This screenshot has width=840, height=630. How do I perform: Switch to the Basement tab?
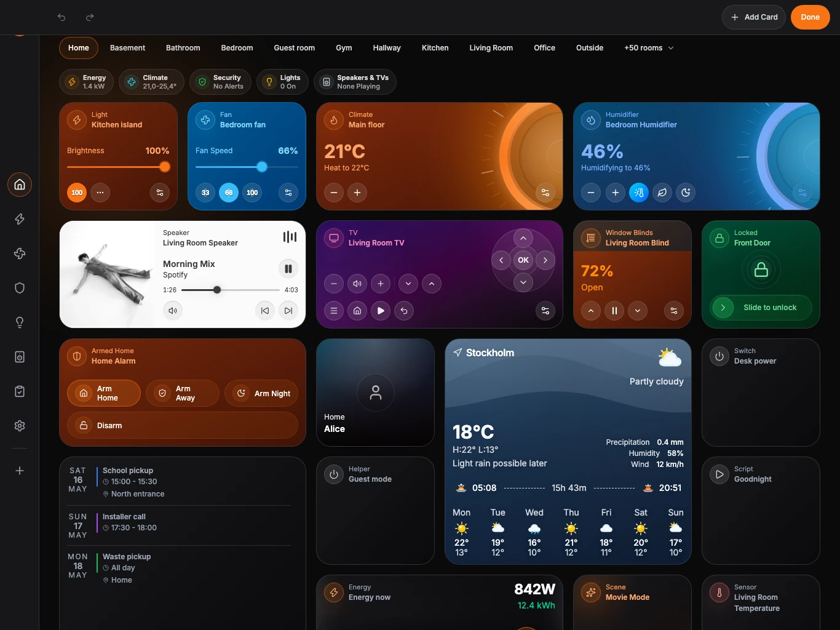[x=127, y=48]
